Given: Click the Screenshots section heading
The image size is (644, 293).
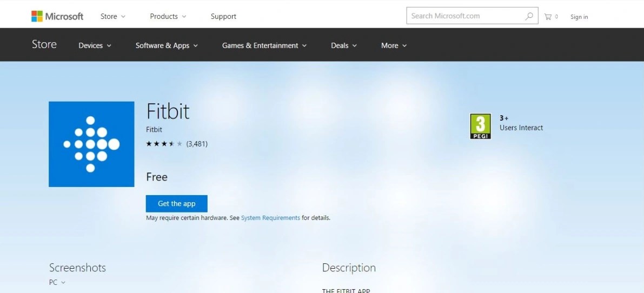Looking at the screenshot, I should (78, 268).
